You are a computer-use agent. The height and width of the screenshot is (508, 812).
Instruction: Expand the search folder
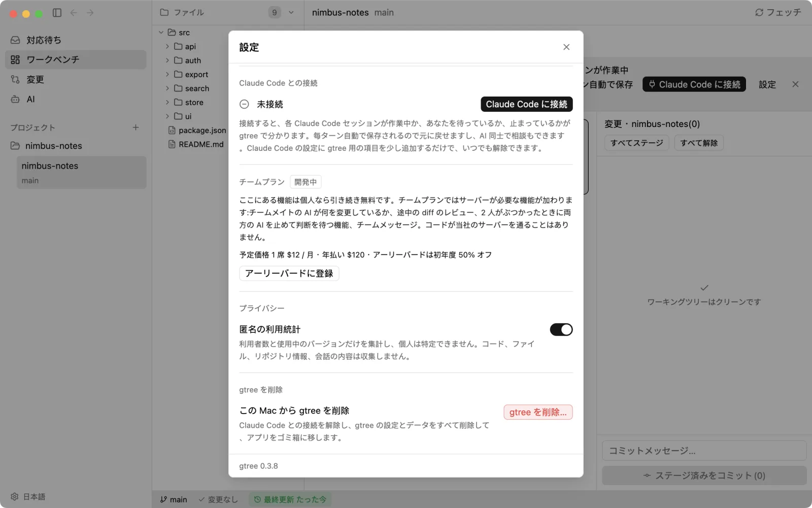pos(167,88)
